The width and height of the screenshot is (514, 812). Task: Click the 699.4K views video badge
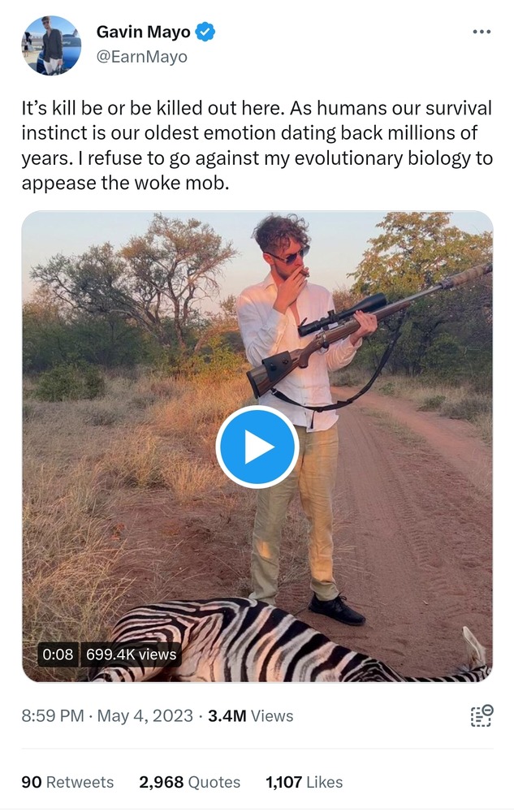[x=131, y=654]
